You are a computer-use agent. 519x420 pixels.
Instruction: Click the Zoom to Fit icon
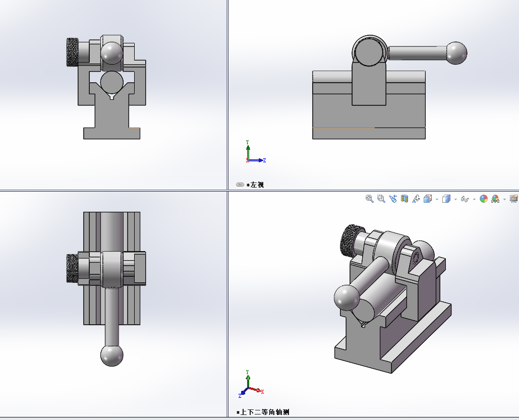(369, 199)
